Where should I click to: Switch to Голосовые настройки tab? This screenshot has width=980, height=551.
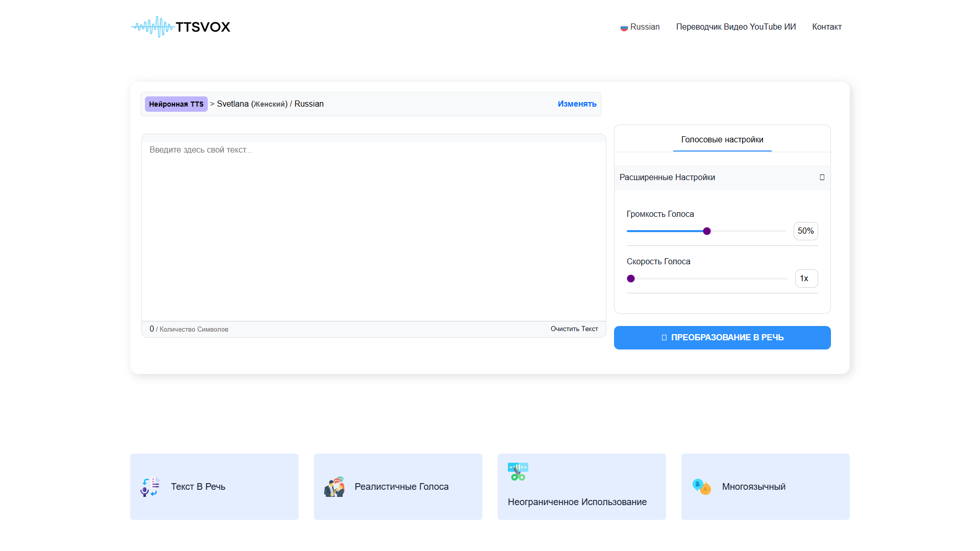(x=722, y=140)
